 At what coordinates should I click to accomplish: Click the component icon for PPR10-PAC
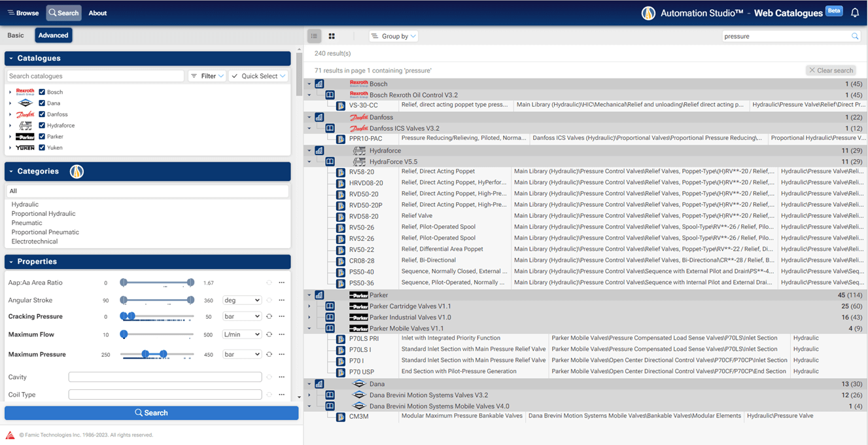click(341, 139)
